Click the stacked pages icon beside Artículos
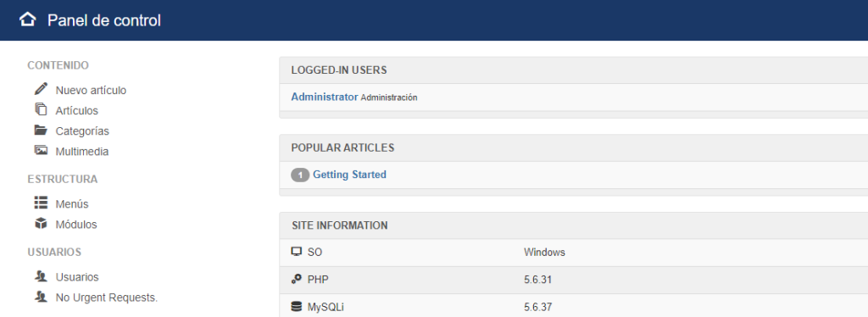Screen dimensions: 868x317 (x=41, y=109)
